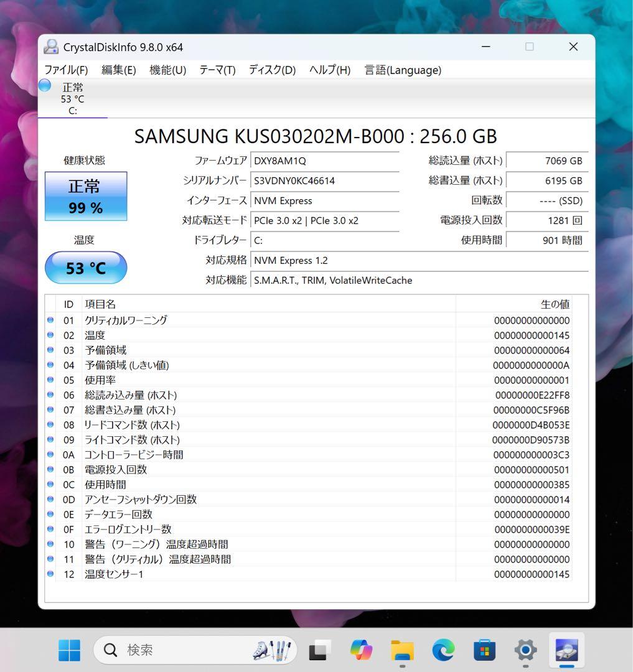Click the rotation rate value ---- (SSD)
The width and height of the screenshot is (633, 672).
coord(547,200)
